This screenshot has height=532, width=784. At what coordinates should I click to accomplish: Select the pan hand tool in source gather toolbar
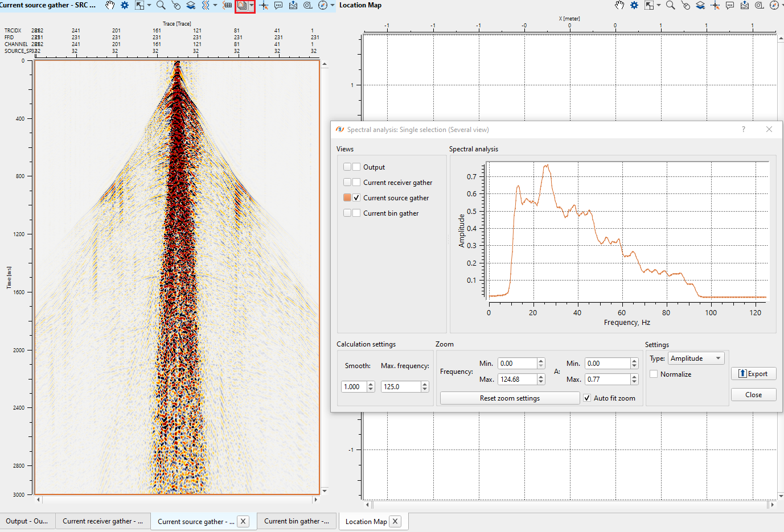tap(110, 5)
